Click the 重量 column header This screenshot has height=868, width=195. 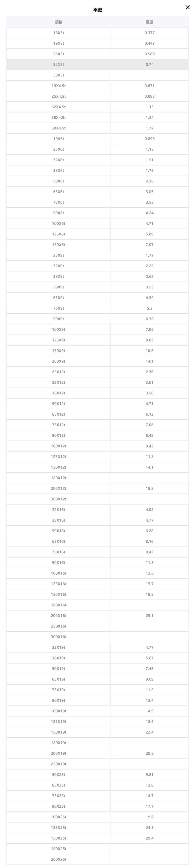(150, 22)
